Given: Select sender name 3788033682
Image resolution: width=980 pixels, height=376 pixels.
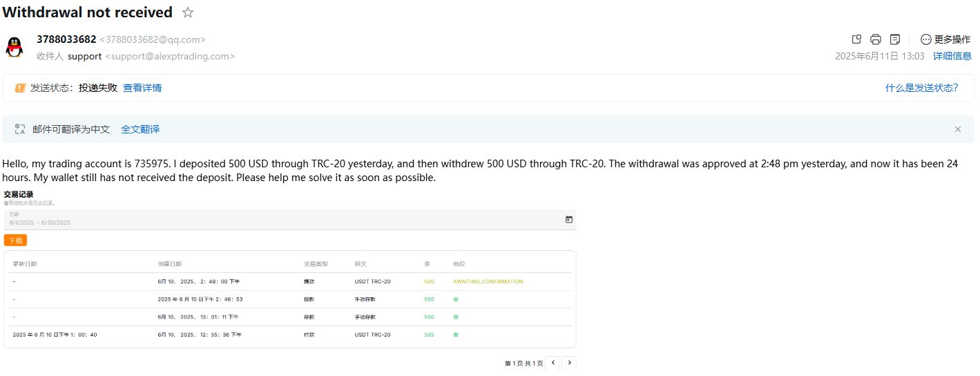Looking at the screenshot, I should pyautogui.click(x=66, y=39).
